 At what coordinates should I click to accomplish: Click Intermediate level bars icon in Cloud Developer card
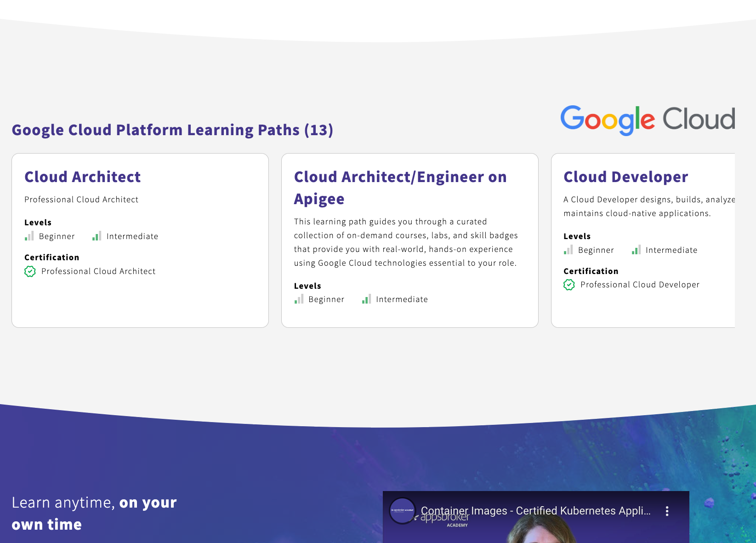[636, 250]
